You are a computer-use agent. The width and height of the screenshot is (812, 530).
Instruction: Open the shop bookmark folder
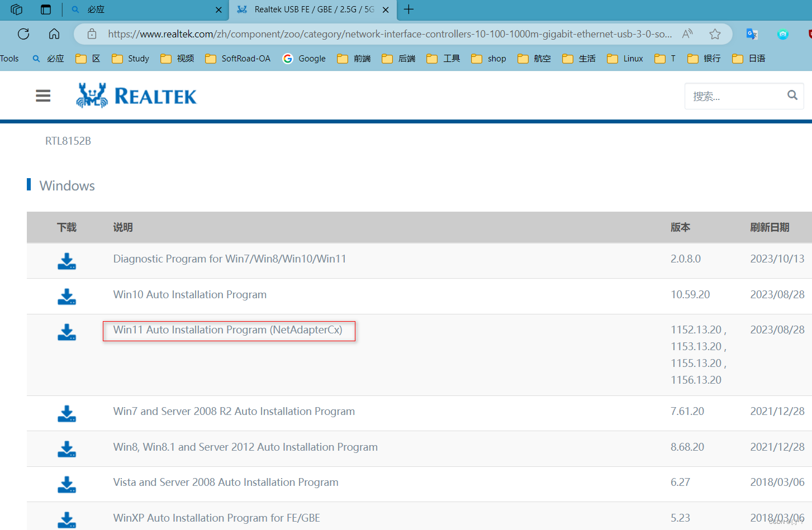tap(488, 59)
